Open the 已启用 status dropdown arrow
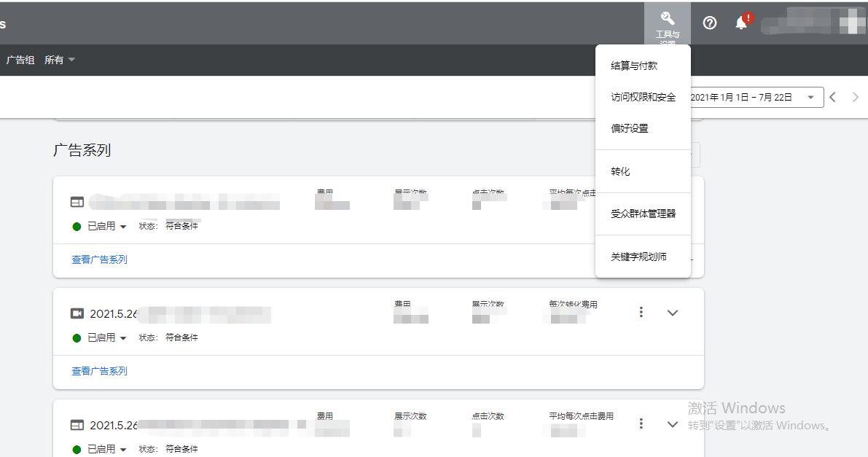The width and height of the screenshot is (868, 457). click(x=123, y=226)
